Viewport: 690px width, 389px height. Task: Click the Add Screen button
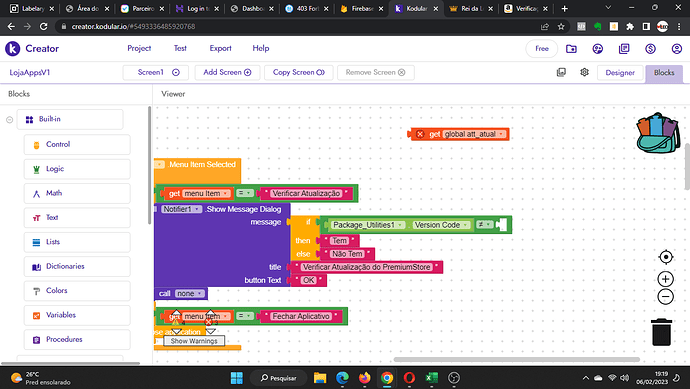[228, 72]
